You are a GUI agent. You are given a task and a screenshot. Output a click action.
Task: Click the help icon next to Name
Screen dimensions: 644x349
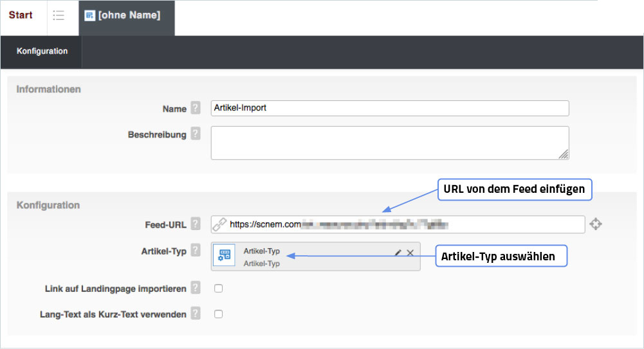coord(196,109)
